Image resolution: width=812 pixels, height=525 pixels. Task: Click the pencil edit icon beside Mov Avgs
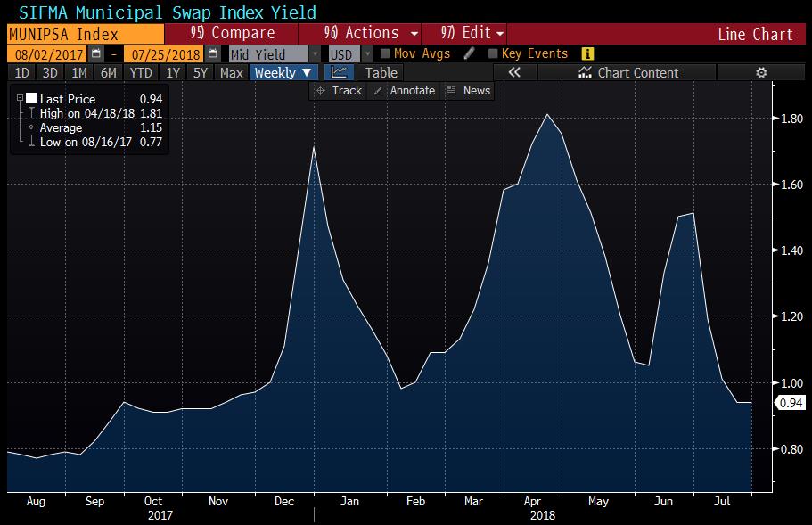[469, 54]
